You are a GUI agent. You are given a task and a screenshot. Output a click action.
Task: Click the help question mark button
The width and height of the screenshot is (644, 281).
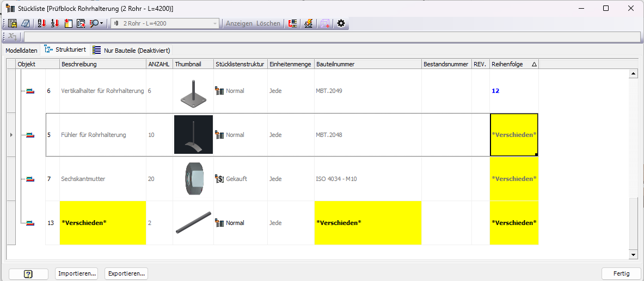click(x=28, y=273)
